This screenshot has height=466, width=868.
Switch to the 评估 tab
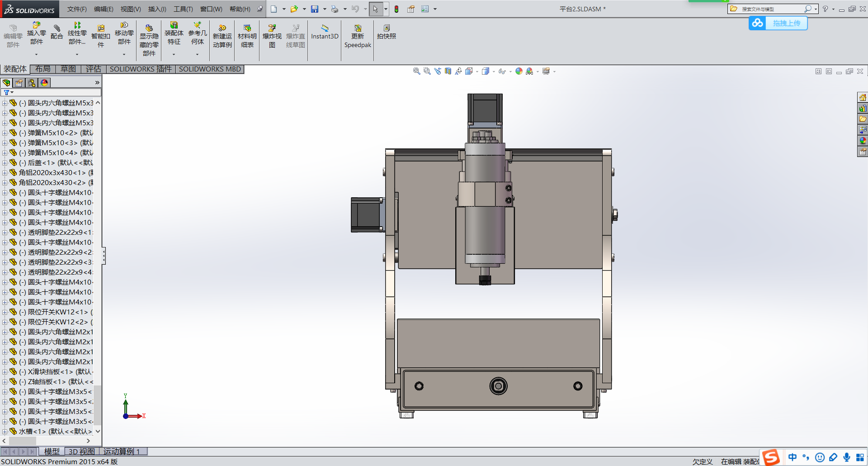[94, 69]
